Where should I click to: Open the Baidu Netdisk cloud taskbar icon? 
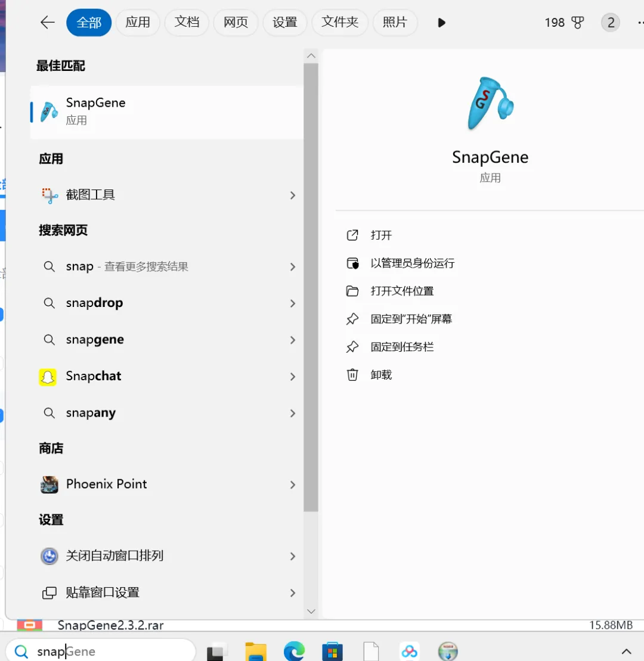pyautogui.click(x=409, y=651)
